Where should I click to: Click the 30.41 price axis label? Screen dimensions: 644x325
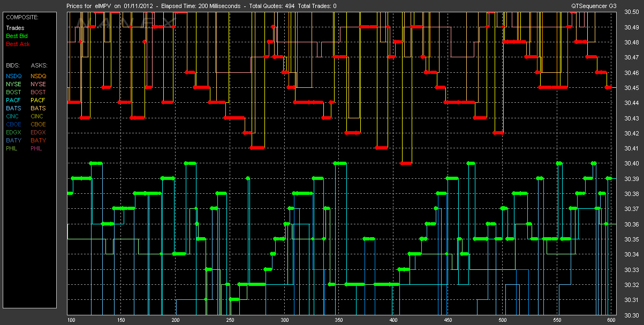click(x=631, y=148)
